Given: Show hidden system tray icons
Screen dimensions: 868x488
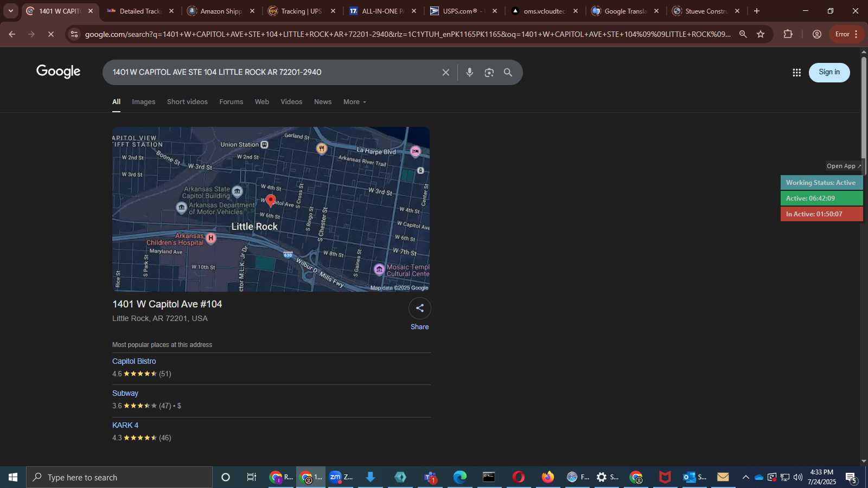Looking at the screenshot, I should 745,477.
